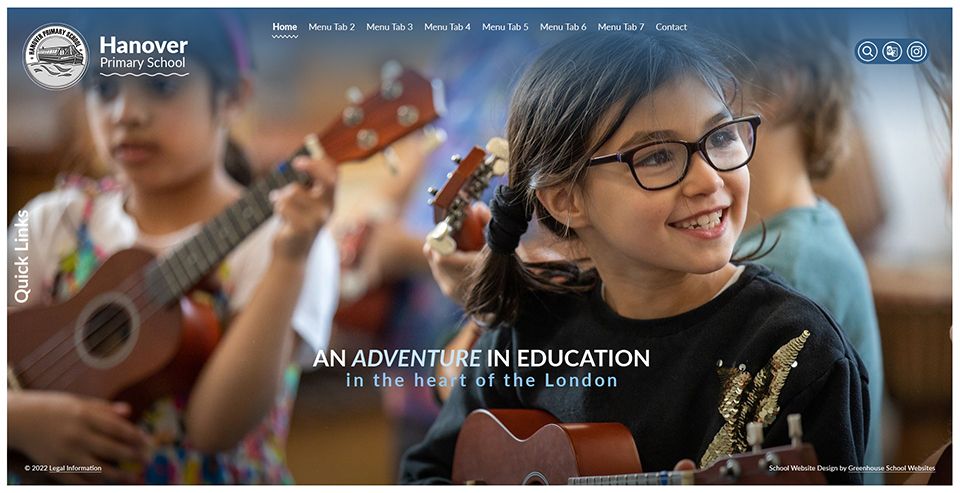This screenshot has height=493, width=960.
Task: Click the Hanover Primary School title text
Action: pyautogui.click(x=144, y=53)
